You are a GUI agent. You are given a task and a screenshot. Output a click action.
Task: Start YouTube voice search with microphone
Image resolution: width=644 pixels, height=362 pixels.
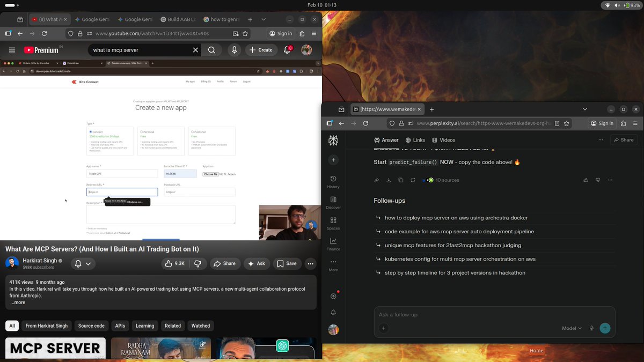pyautogui.click(x=234, y=50)
